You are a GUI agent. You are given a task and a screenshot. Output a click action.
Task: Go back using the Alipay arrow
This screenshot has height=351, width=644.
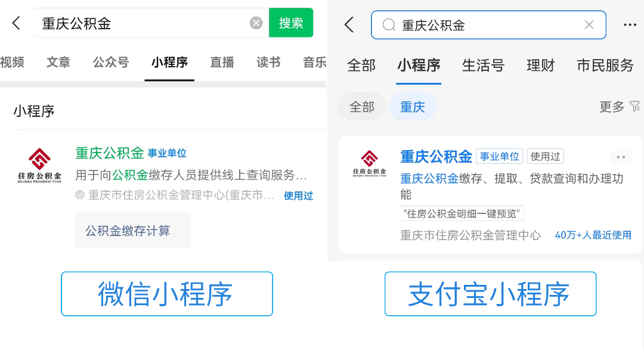click(349, 25)
